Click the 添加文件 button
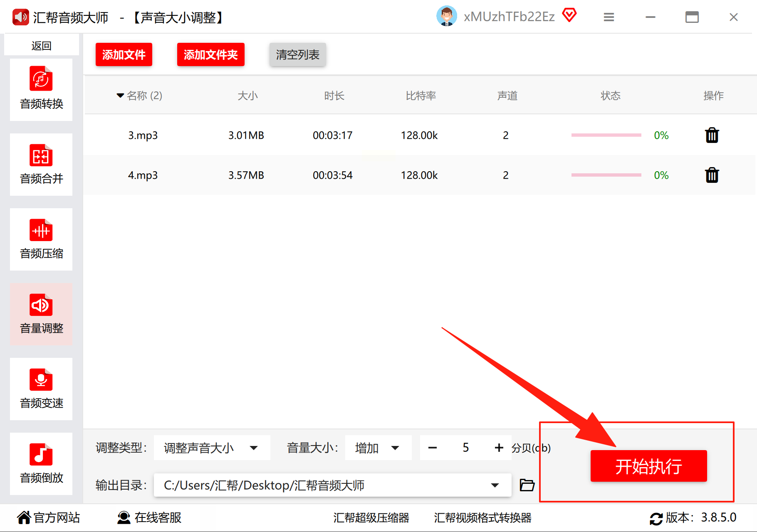Screen dimensions: 757x532 (124, 54)
